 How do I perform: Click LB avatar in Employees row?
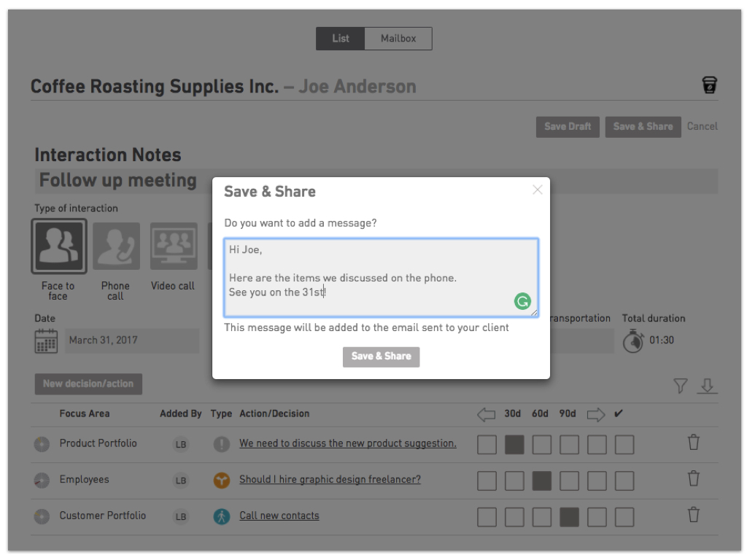point(181,481)
